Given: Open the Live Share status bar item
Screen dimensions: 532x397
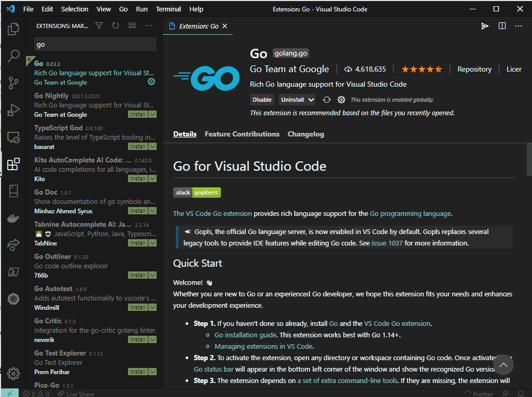Looking at the screenshot, I should [x=76, y=394].
